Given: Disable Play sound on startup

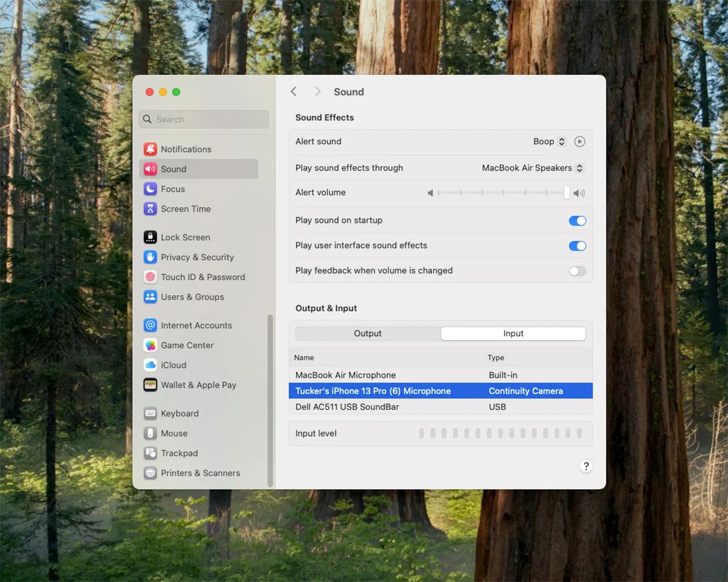Looking at the screenshot, I should (x=578, y=221).
